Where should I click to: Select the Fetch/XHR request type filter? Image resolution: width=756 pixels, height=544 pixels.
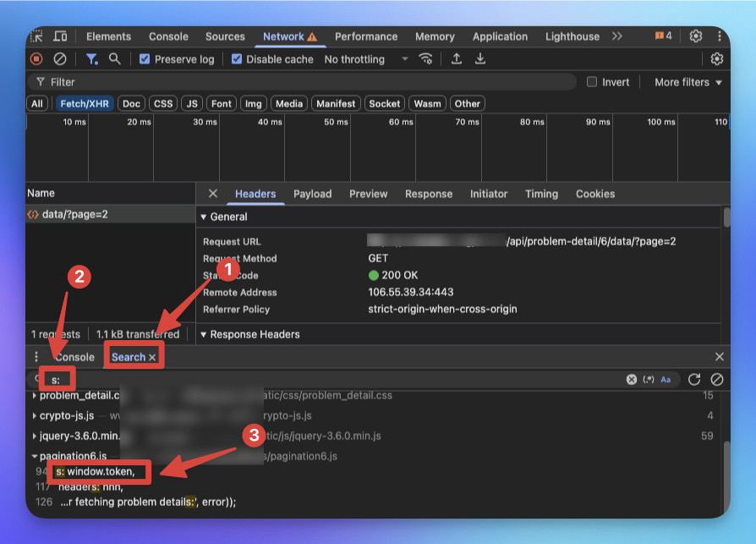(85, 104)
